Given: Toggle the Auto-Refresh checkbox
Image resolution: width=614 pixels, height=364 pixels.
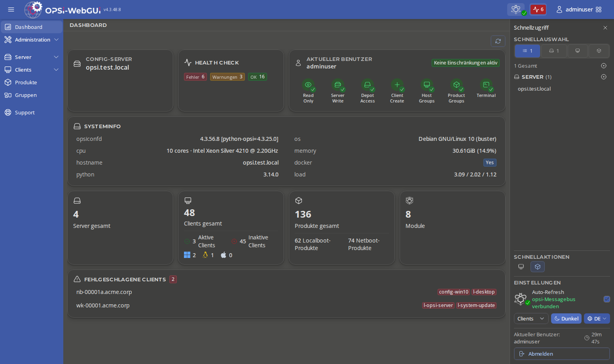Looking at the screenshot, I should pyautogui.click(x=607, y=299).
